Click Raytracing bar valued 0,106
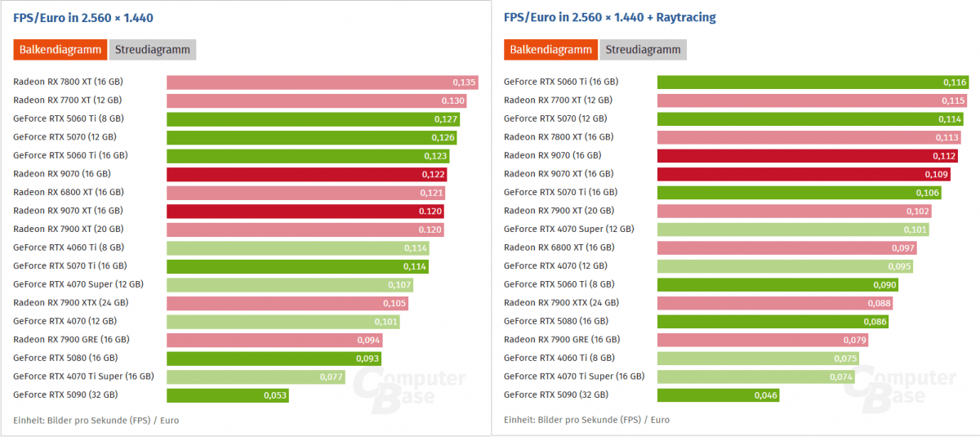980x437 pixels. coord(800,193)
